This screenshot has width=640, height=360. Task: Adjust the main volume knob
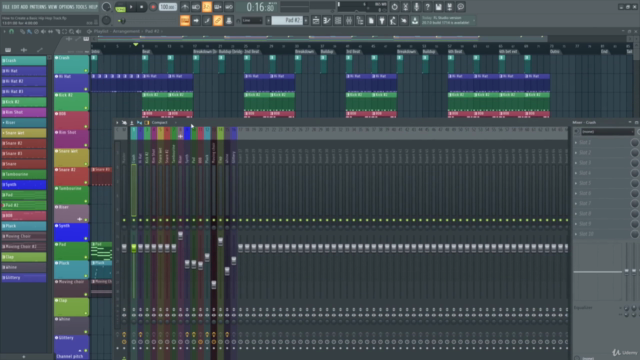click(x=107, y=7)
